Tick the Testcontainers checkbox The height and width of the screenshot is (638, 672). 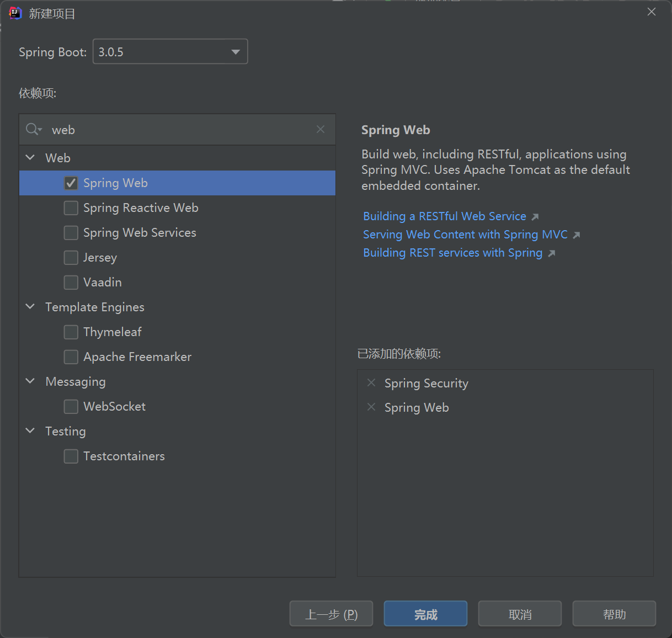[71, 456]
